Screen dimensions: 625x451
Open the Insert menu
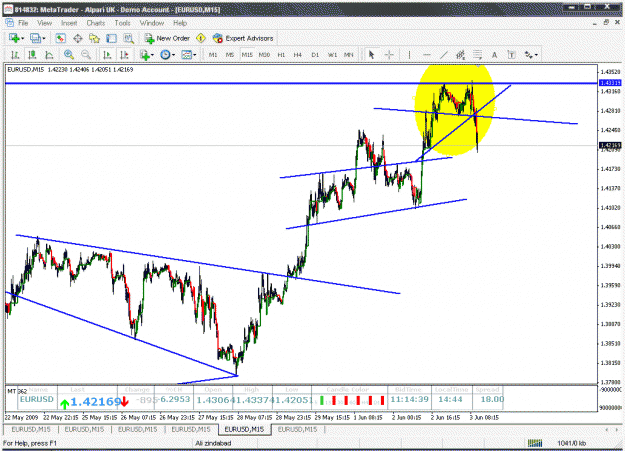[x=69, y=23]
